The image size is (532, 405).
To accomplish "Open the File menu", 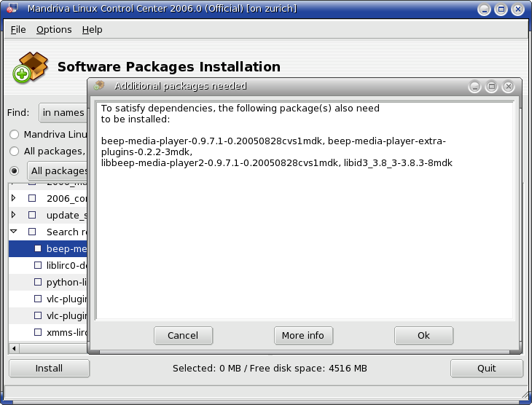I will coord(18,30).
